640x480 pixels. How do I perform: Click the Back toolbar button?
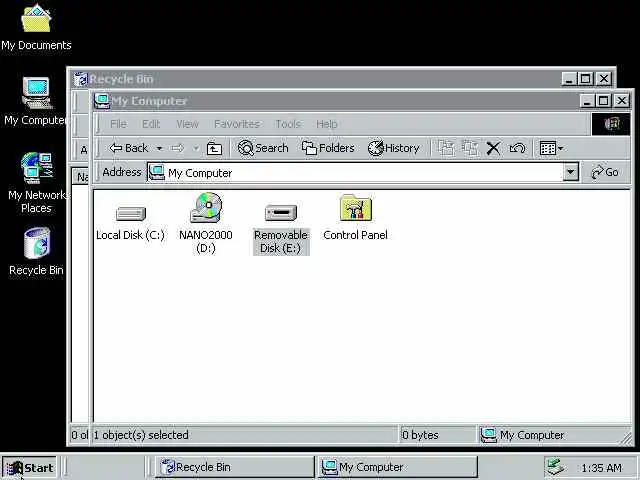129,148
